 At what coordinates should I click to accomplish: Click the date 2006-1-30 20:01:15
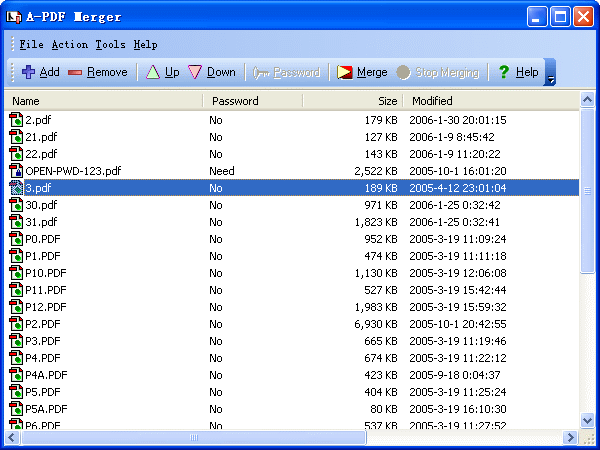458,120
